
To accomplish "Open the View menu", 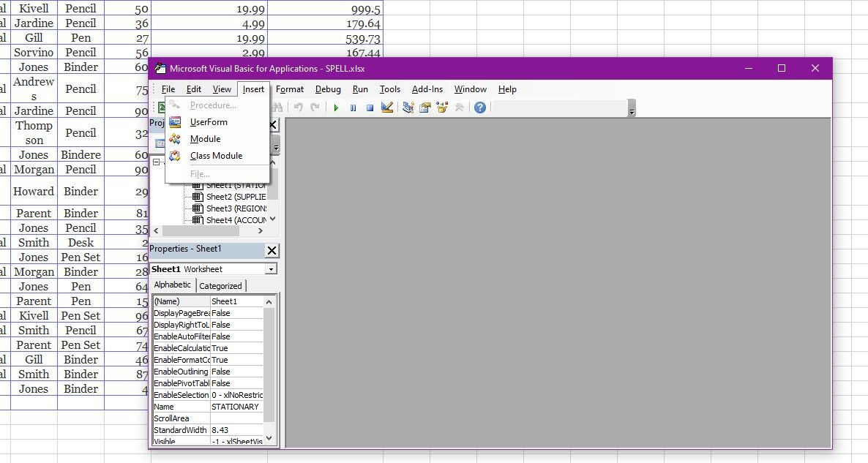I will [x=222, y=89].
